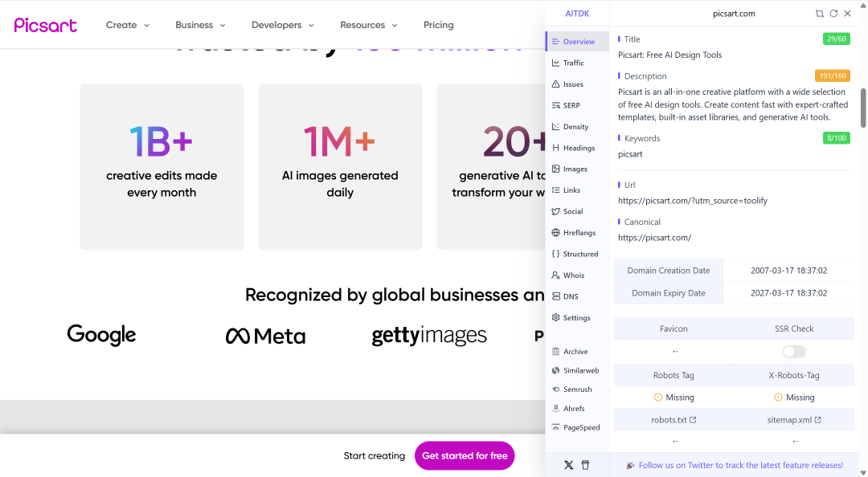Click the keyword value picsart
868x477 pixels.
point(630,154)
